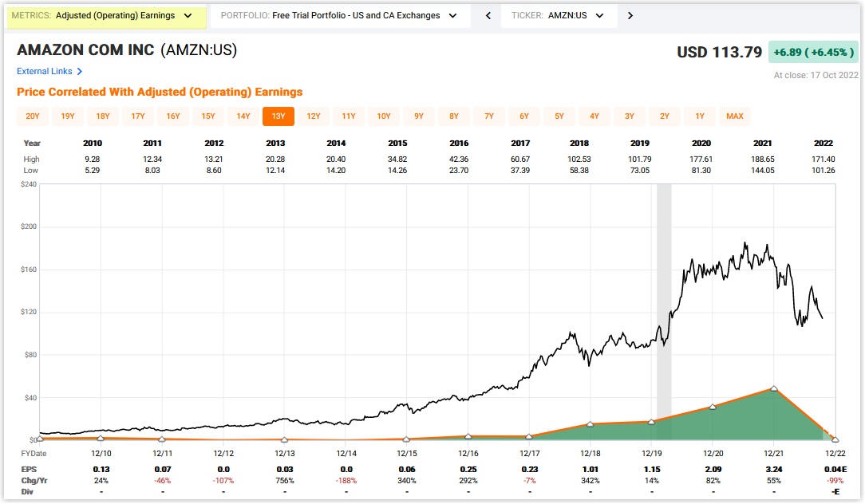The height and width of the screenshot is (504, 865).
Task: Select the MAX time range
Action: click(735, 116)
